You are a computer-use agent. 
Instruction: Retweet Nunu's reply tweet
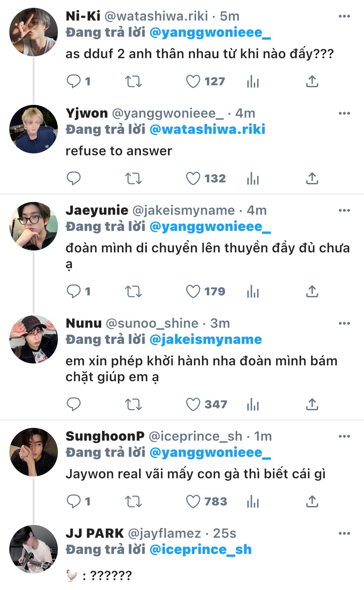133,405
